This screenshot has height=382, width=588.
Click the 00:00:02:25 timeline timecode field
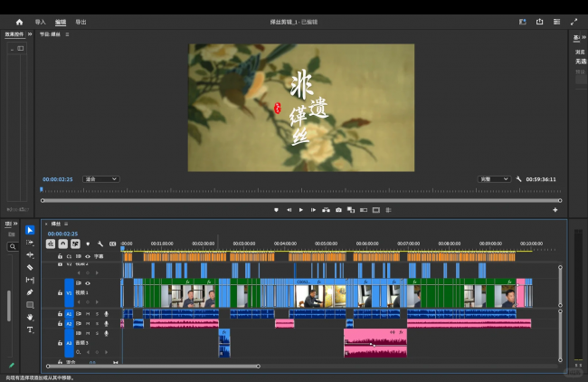pyautogui.click(x=63, y=234)
